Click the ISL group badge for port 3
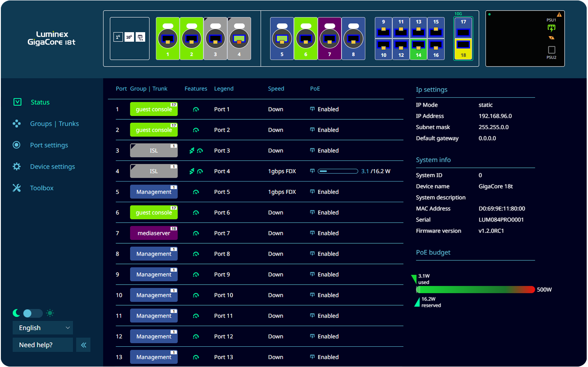The height and width of the screenshot is (367, 588). tap(154, 151)
